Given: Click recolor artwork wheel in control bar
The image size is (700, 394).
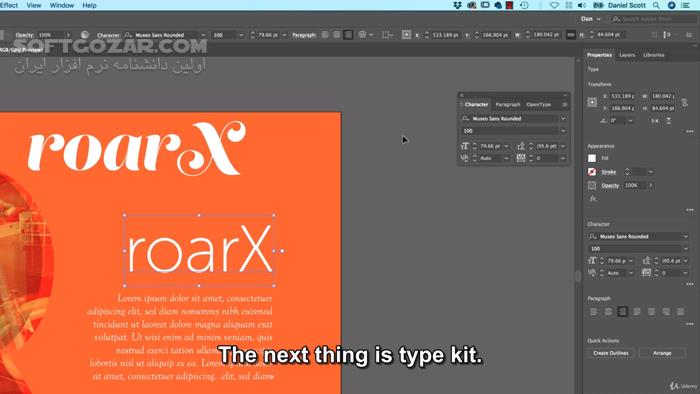Looking at the screenshot, I should 85,35.
